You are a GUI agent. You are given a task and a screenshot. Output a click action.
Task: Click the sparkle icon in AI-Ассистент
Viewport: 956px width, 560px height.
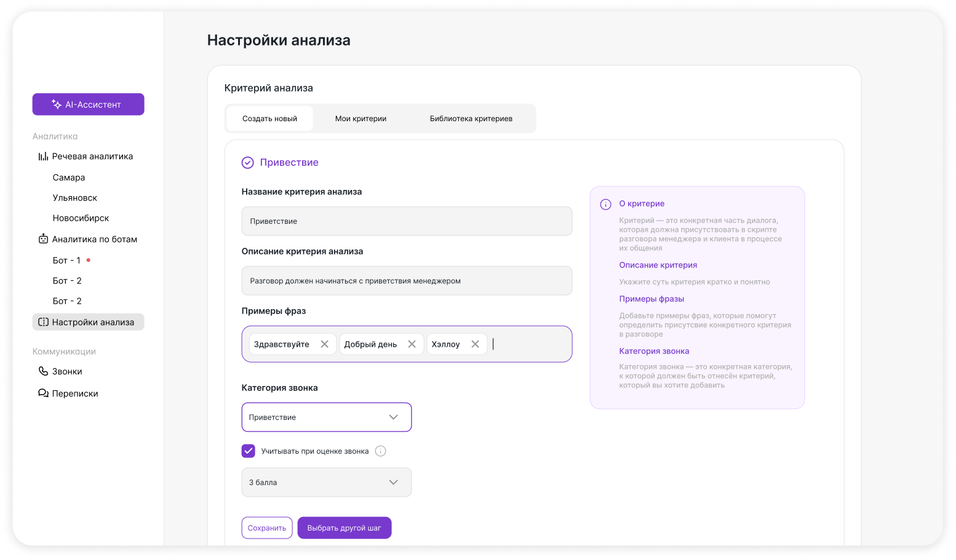coord(57,105)
